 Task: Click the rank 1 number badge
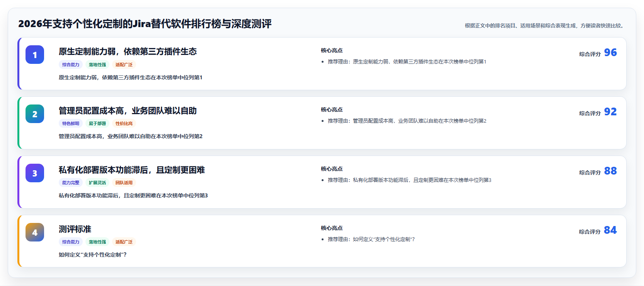[35, 55]
